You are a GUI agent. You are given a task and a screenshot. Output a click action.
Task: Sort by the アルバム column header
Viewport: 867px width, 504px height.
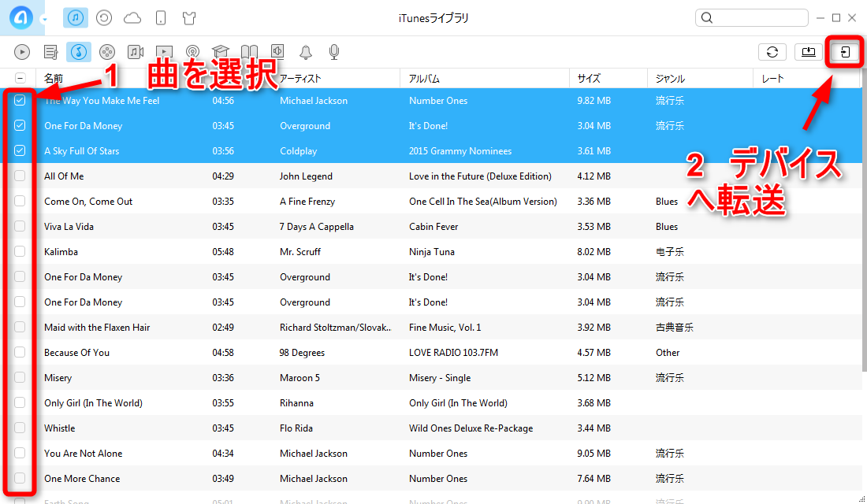click(424, 79)
